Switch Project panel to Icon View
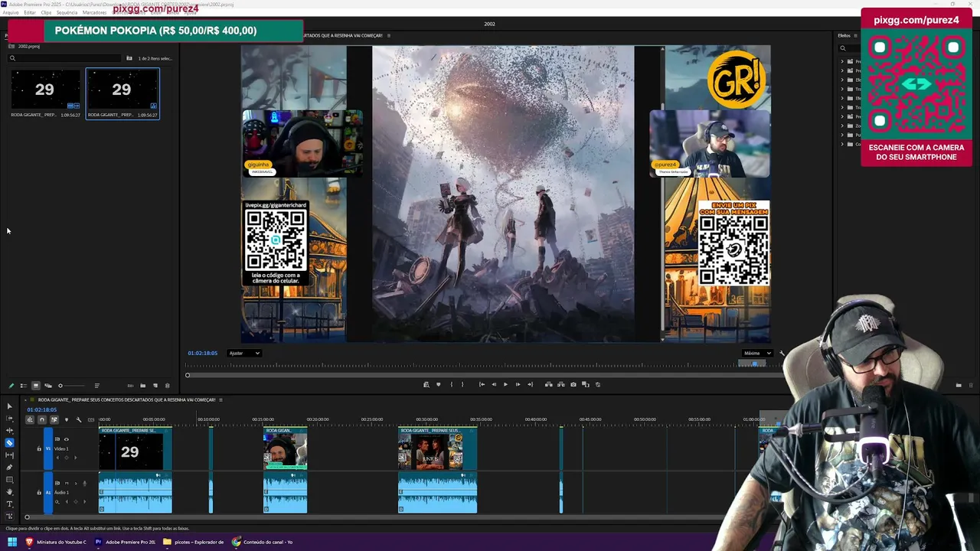Viewport: 980px width, 551px height. tap(35, 386)
